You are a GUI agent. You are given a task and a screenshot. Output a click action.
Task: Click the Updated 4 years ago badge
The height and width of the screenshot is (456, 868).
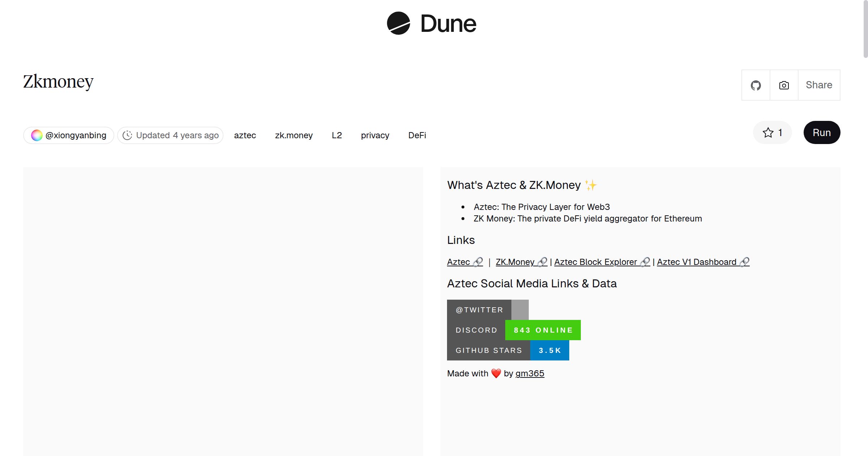click(170, 135)
